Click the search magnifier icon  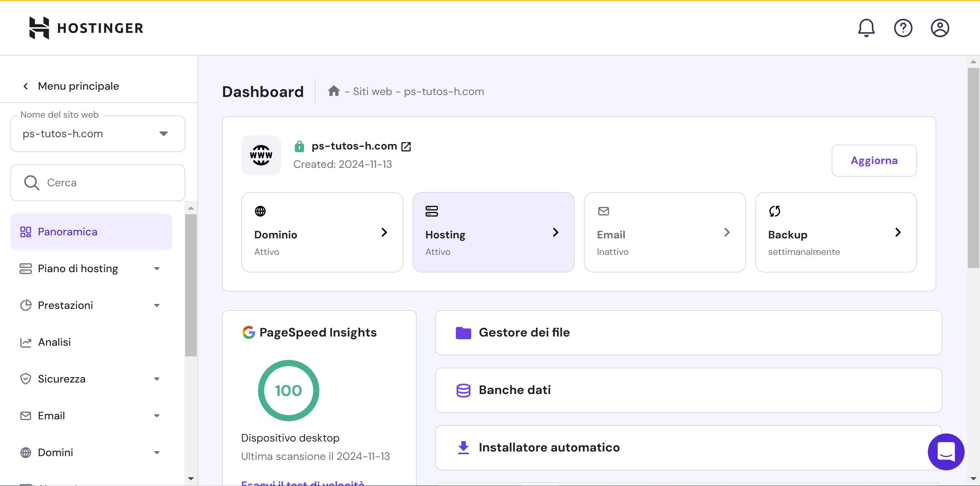point(31,183)
